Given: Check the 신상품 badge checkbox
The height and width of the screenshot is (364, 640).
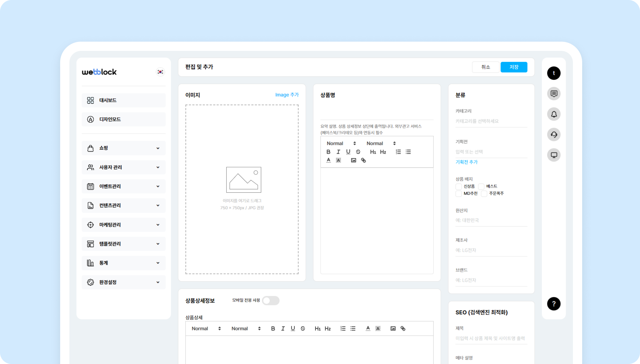Looking at the screenshot, I should pos(459,186).
